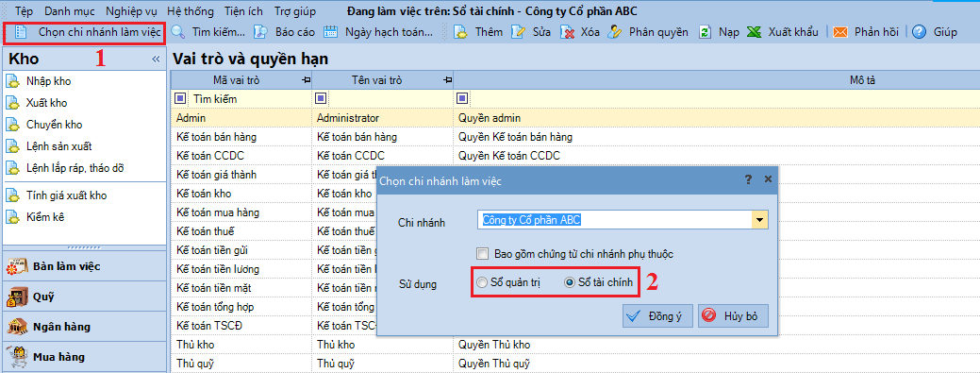Screen dimensions: 980x373
Task: Select the Sổ quản trị radio option
Action: 482,283
